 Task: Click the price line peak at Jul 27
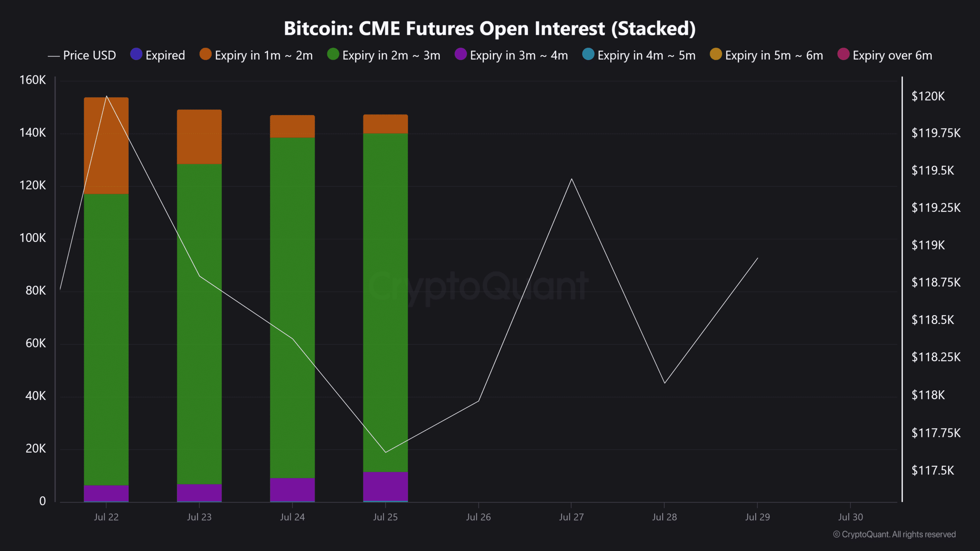pyautogui.click(x=572, y=179)
